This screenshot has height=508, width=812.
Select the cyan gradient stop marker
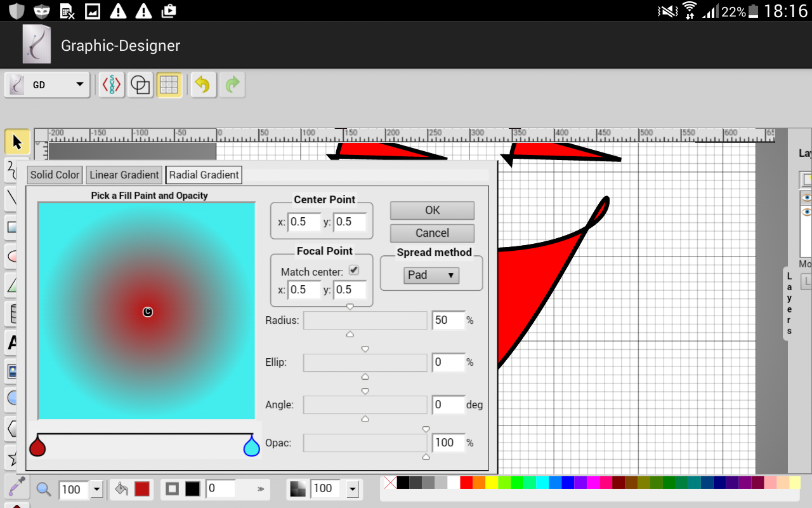click(x=252, y=446)
